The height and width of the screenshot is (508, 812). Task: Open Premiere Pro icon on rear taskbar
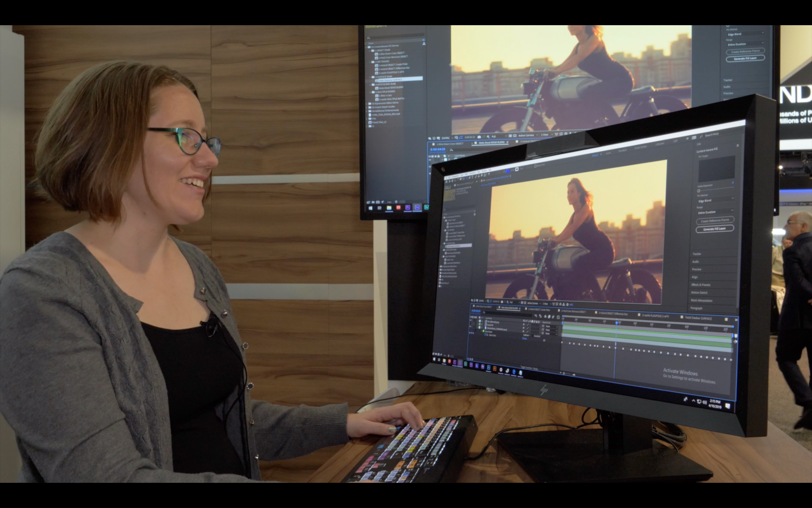point(408,208)
